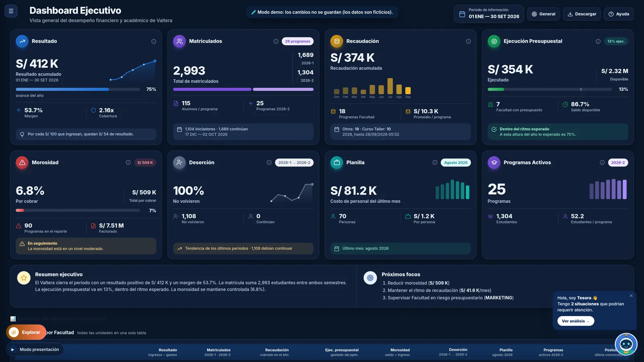Click the Programas Activos graduation cap icon

[494, 162]
